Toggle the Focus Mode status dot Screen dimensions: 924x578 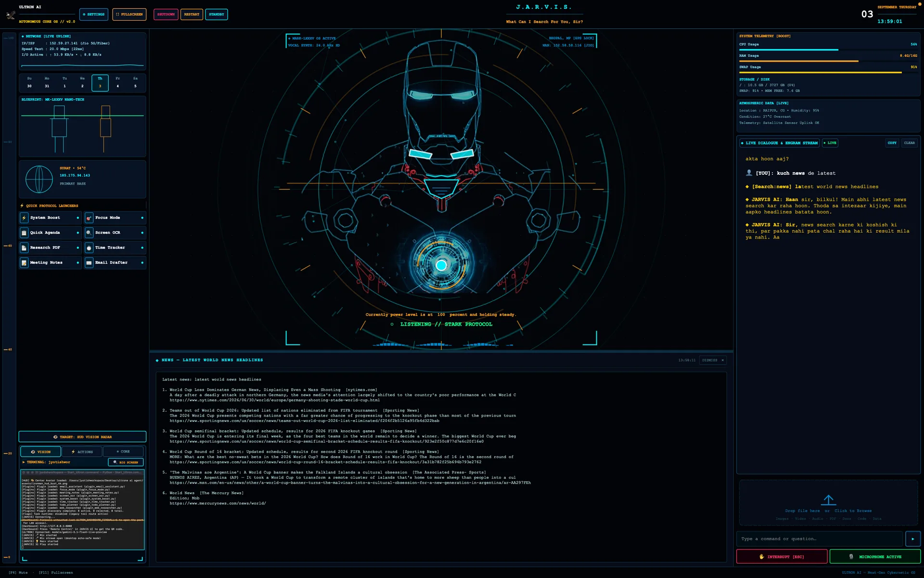(142, 218)
